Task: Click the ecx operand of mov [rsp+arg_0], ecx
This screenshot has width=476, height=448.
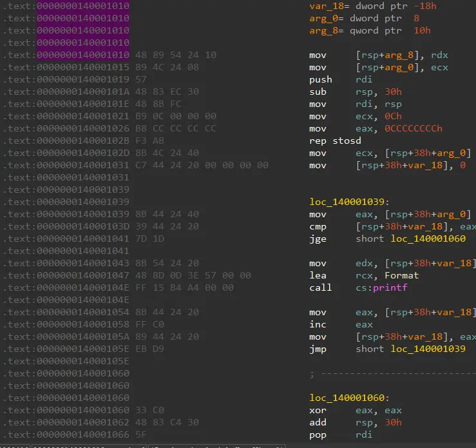Action: [x=439, y=67]
